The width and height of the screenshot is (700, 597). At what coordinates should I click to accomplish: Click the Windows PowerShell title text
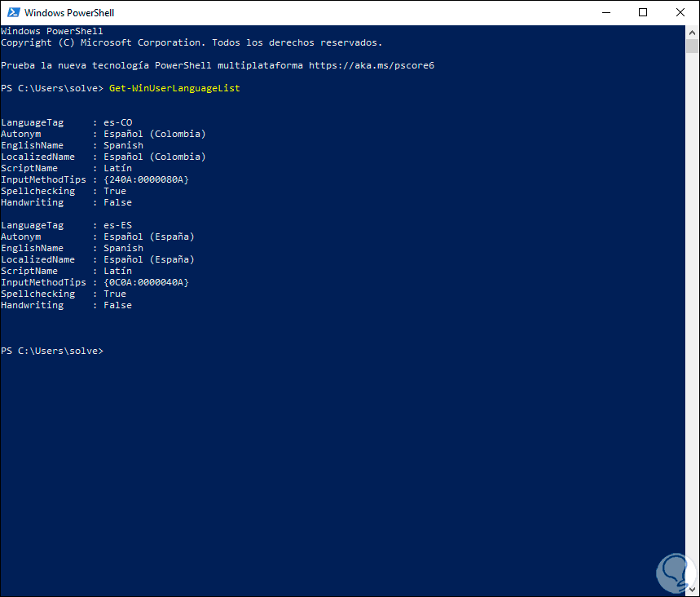point(69,13)
